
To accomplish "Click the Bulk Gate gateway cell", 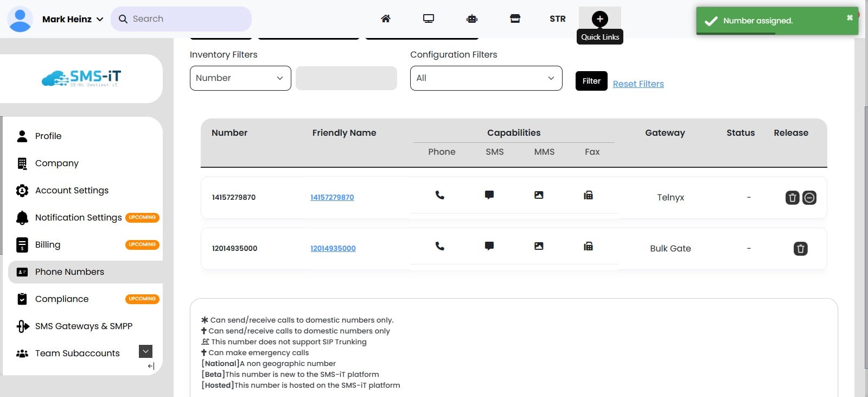I will click(x=671, y=248).
